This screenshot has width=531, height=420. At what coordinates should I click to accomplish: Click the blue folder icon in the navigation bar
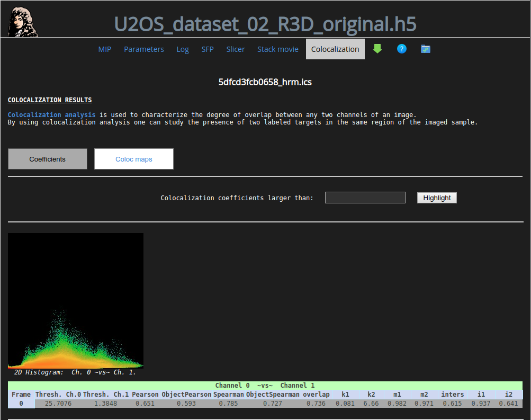click(426, 49)
